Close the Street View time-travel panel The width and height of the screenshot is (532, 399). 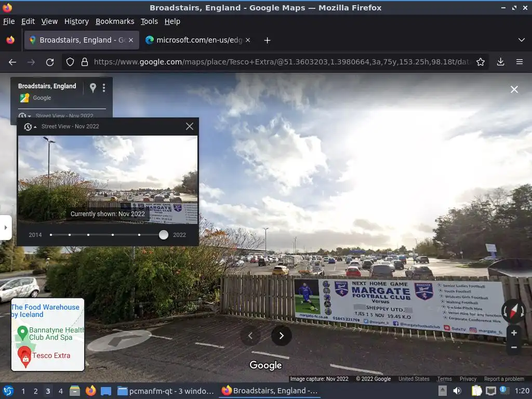pos(189,126)
